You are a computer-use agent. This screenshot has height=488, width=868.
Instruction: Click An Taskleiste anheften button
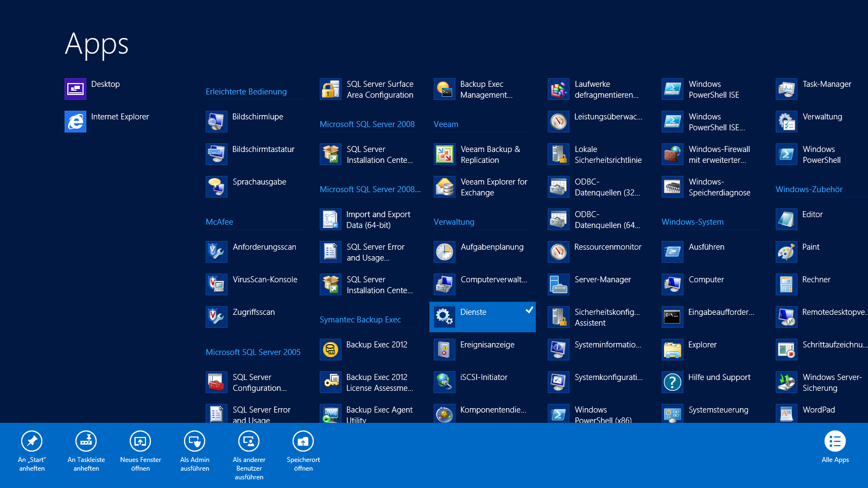pos(86,452)
